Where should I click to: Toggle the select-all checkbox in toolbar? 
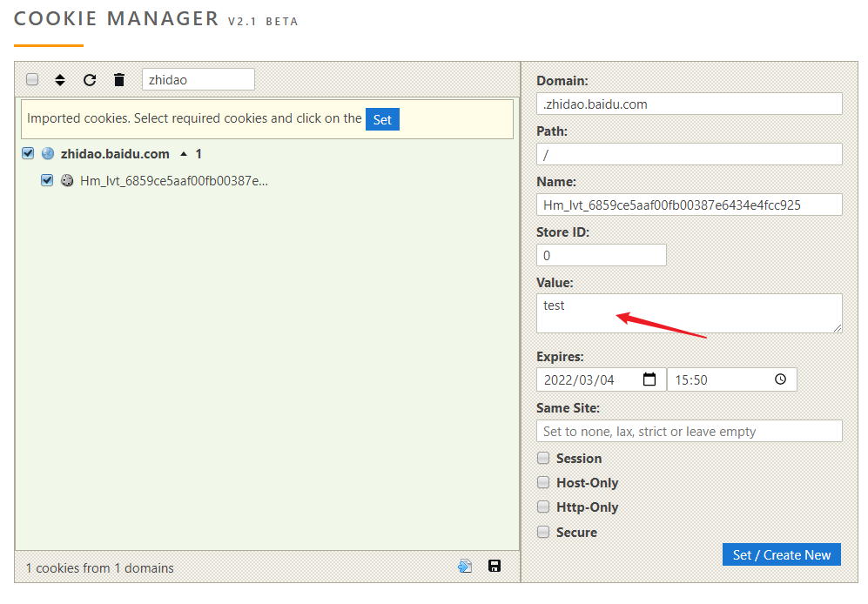coord(32,80)
